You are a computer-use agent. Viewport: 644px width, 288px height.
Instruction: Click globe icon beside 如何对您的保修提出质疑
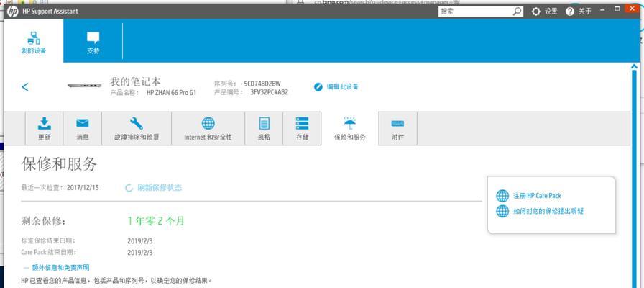[502, 212]
